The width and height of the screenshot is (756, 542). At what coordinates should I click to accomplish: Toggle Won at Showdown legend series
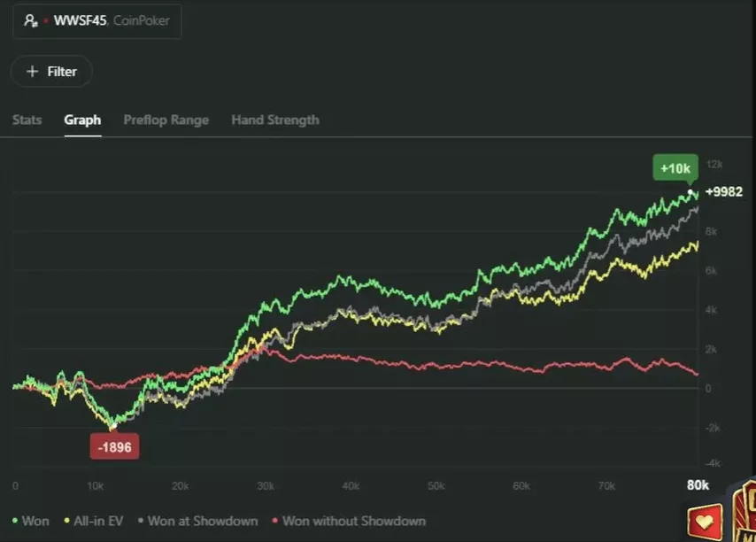click(197, 522)
